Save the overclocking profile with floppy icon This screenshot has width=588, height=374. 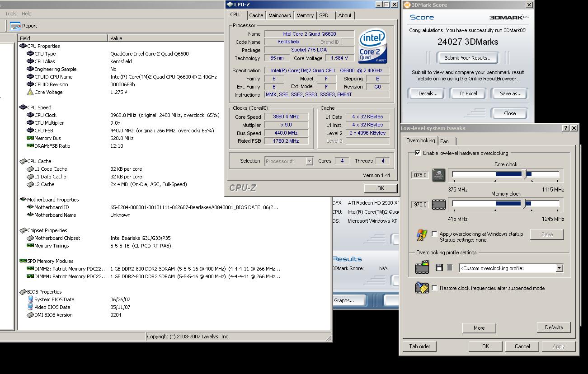[439, 268]
